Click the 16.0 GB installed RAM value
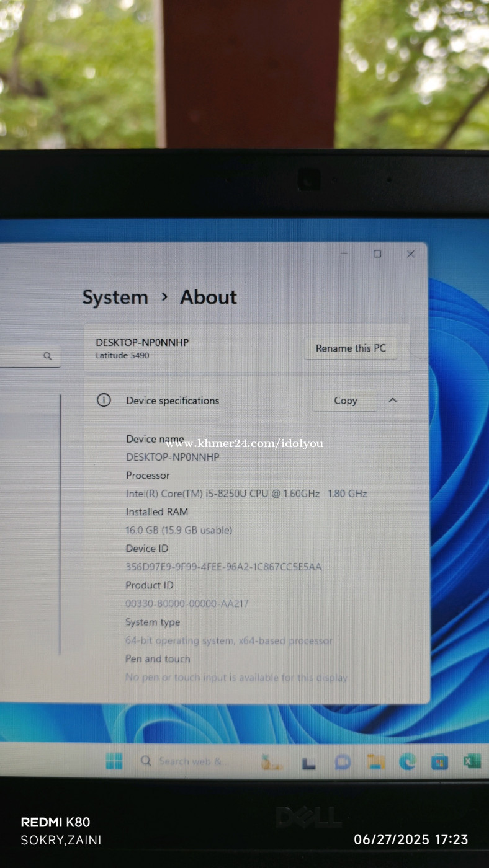 point(179,530)
